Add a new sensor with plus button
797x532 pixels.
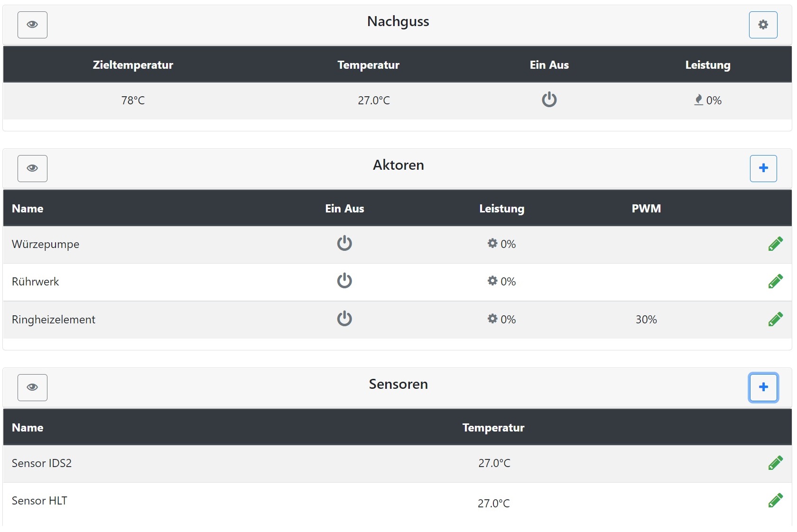coord(763,387)
